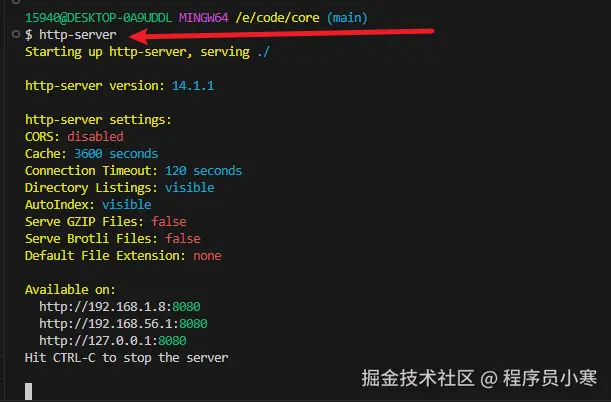The image size is (611, 402).
Task: Click the Default File Extension none value
Action: [207, 255]
